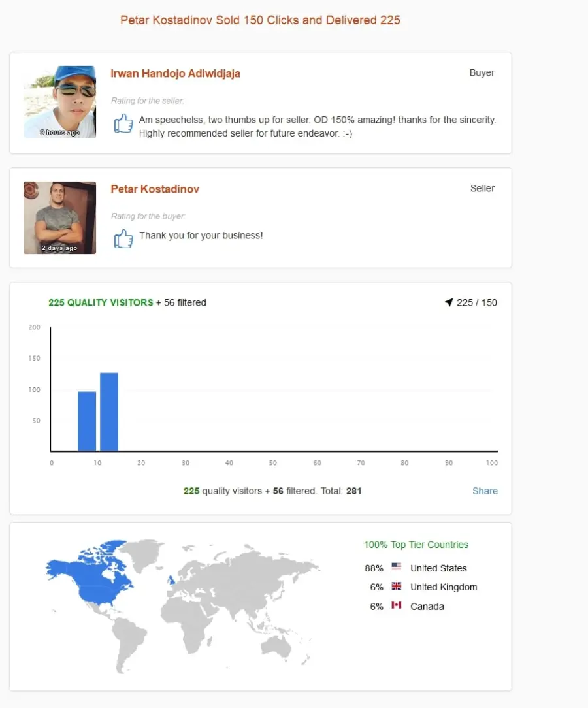Click the highlighted United Kingdom on the map
The width and height of the screenshot is (588, 708).
pyautogui.click(x=171, y=580)
